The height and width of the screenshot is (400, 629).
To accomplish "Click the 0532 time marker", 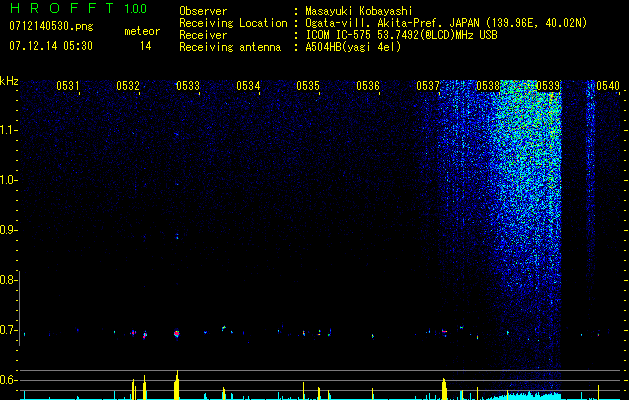I will click(128, 85).
